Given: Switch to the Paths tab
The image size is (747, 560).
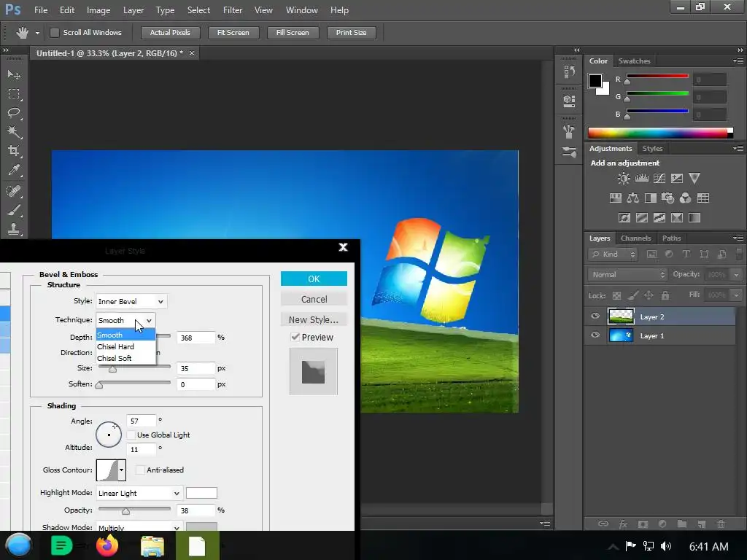Looking at the screenshot, I should pos(671,238).
